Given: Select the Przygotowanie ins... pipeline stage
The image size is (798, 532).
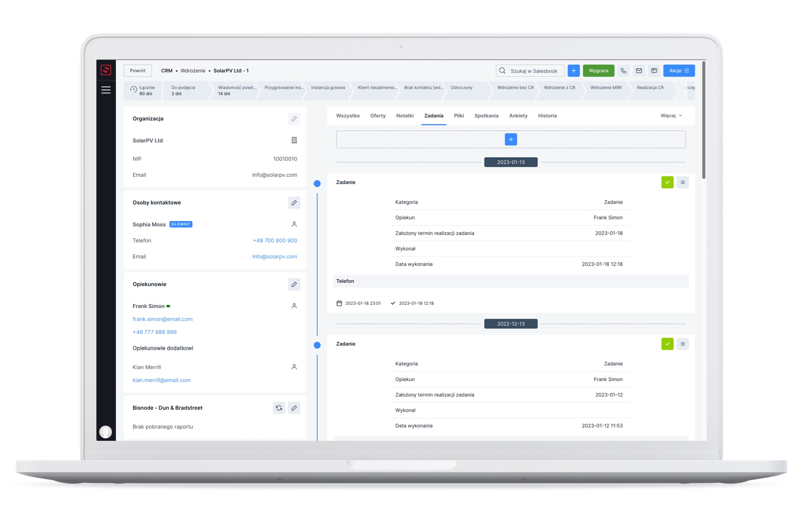Looking at the screenshot, I should tap(282, 90).
